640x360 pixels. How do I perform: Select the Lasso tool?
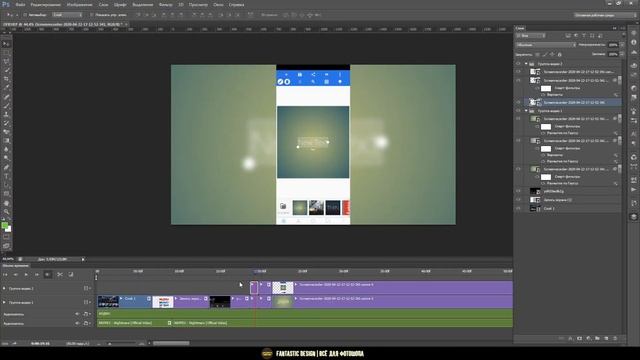(6, 62)
